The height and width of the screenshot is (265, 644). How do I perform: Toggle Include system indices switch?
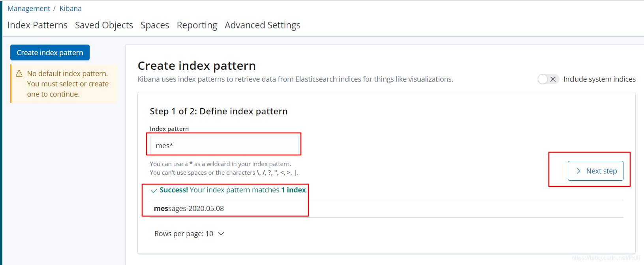(548, 79)
